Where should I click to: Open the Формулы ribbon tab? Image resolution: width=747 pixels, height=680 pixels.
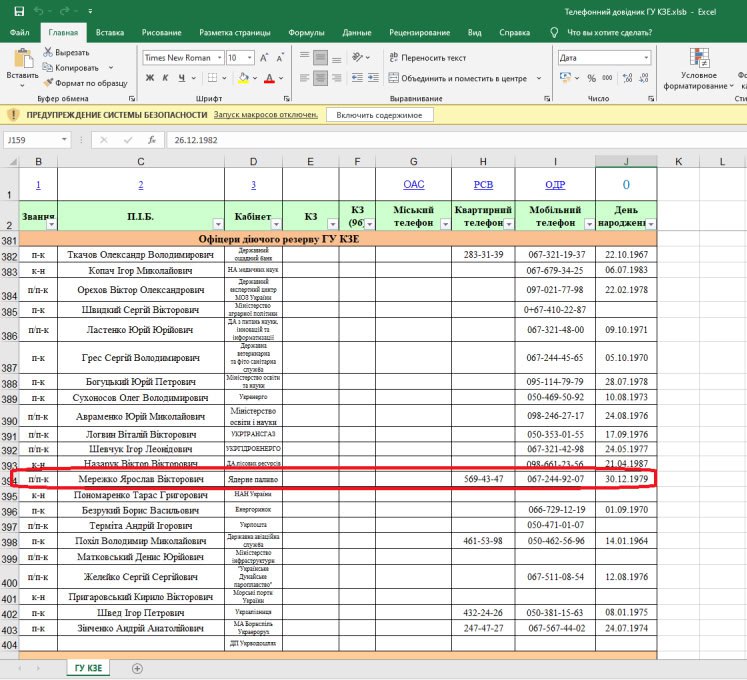point(306,32)
